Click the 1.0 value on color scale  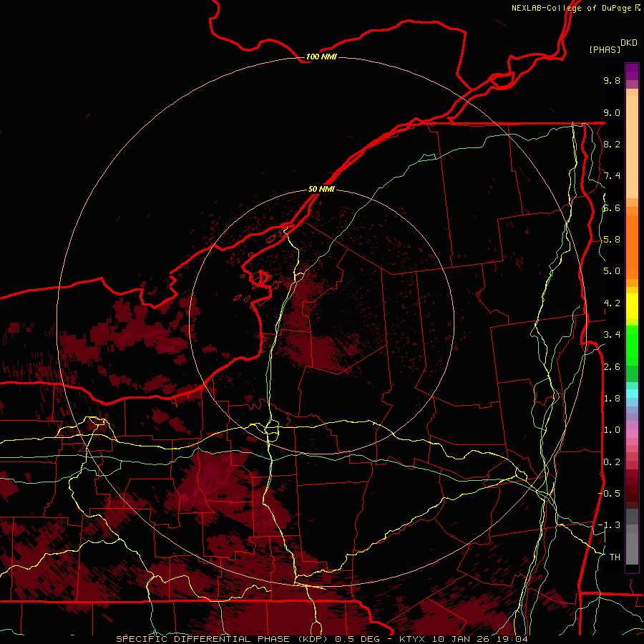pyautogui.click(x=612, y=430)
